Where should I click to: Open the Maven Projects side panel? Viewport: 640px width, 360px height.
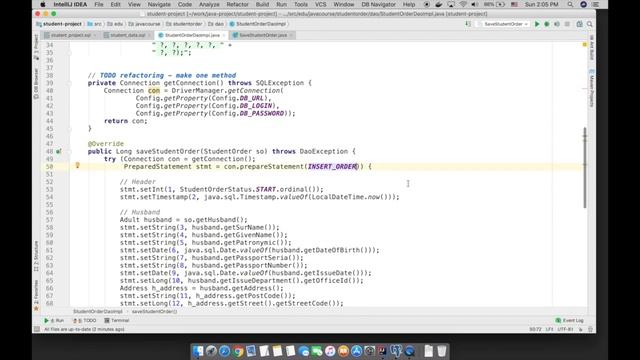pos(592,88)
